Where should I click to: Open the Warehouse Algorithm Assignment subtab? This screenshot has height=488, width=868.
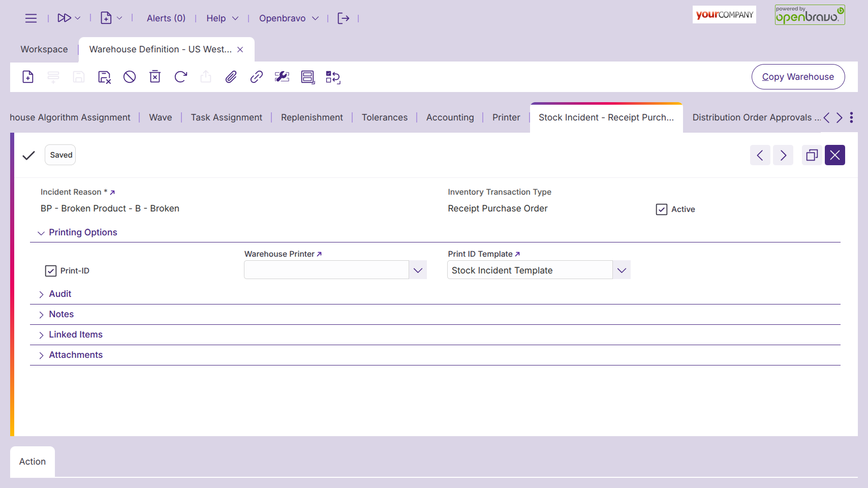(70, 117)
